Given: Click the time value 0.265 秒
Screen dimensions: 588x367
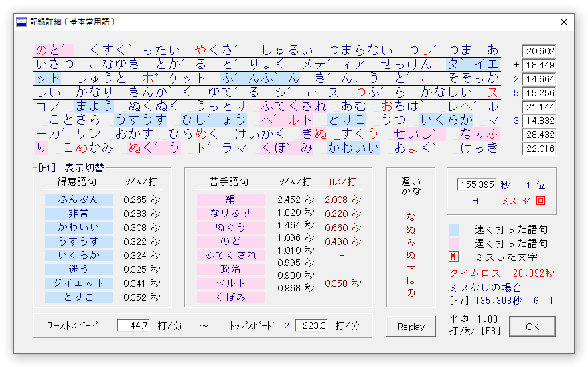Looking at the screenshot, I should point(142,200).
